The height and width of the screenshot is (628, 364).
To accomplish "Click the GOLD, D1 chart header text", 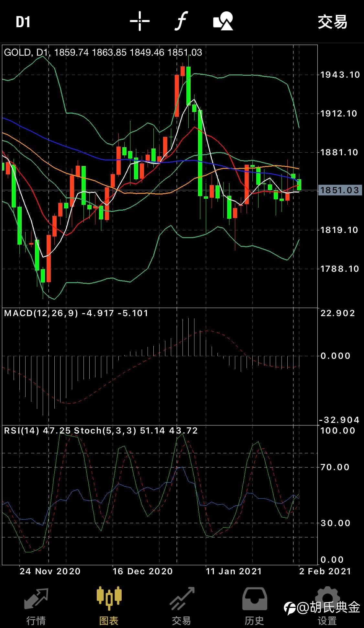I will (103, 52).
